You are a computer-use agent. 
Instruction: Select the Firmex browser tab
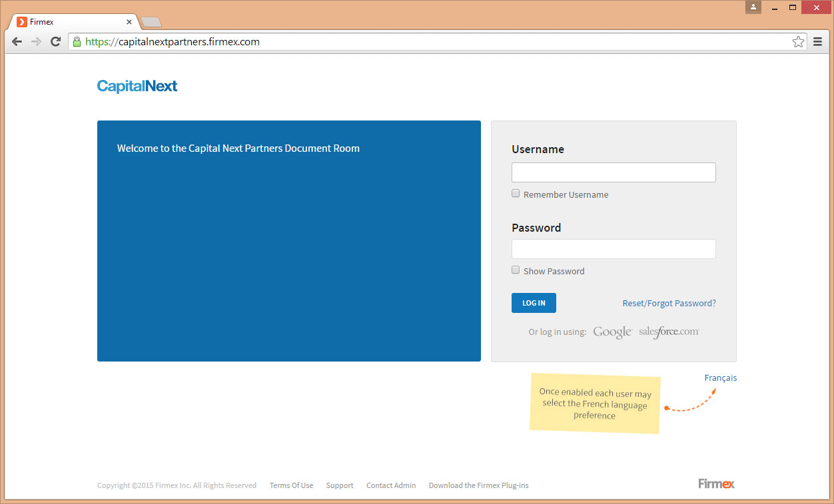point(72,22)
